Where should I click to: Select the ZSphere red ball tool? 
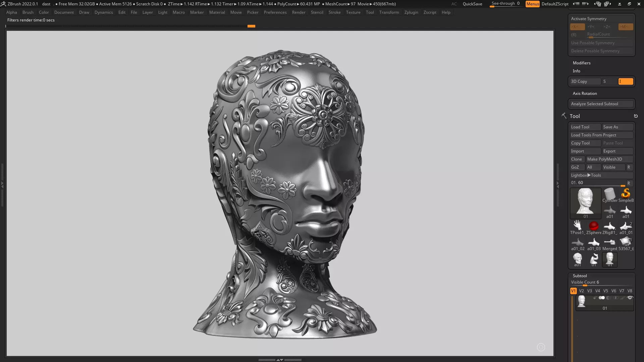594,227
